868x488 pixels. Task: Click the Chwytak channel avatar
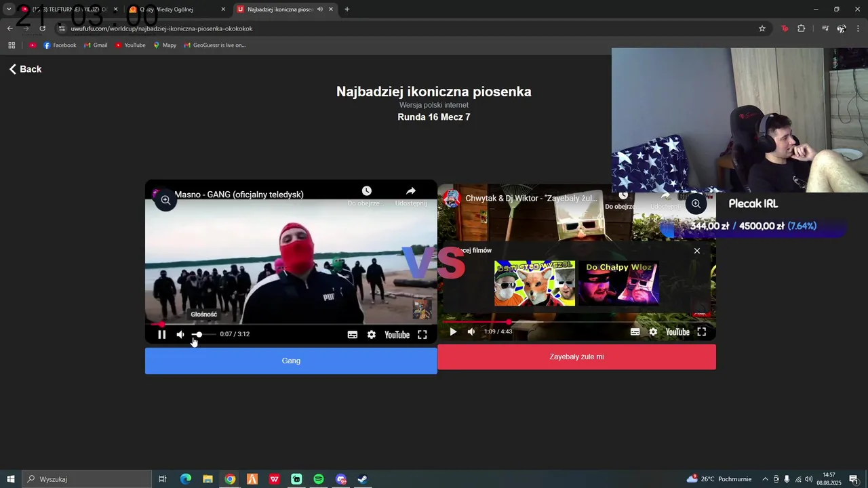(452, 199)
